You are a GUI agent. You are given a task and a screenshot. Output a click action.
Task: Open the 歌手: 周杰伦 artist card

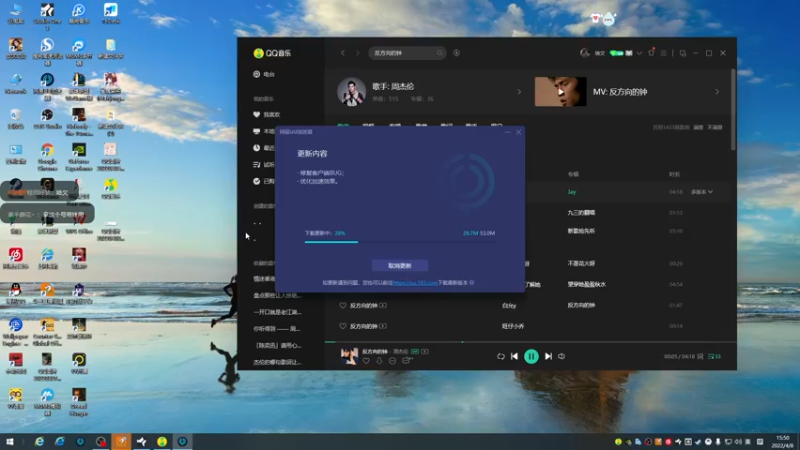coord(430,92)
